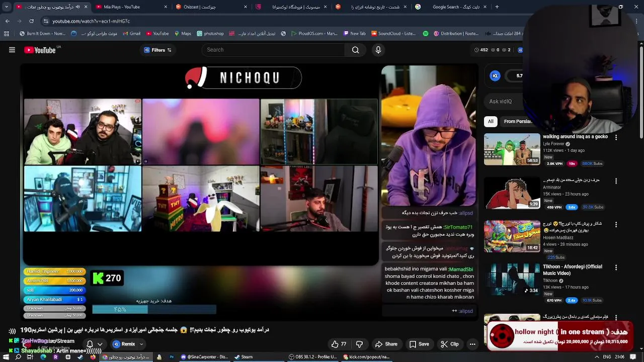
Task: Like the video with thumbs up
Action: tap(339, 344)
